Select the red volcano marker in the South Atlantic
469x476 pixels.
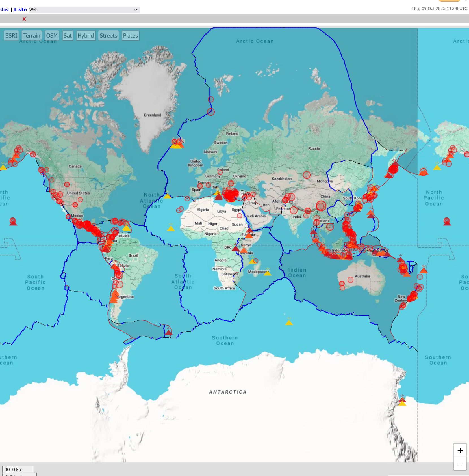(x=168, y=332)
